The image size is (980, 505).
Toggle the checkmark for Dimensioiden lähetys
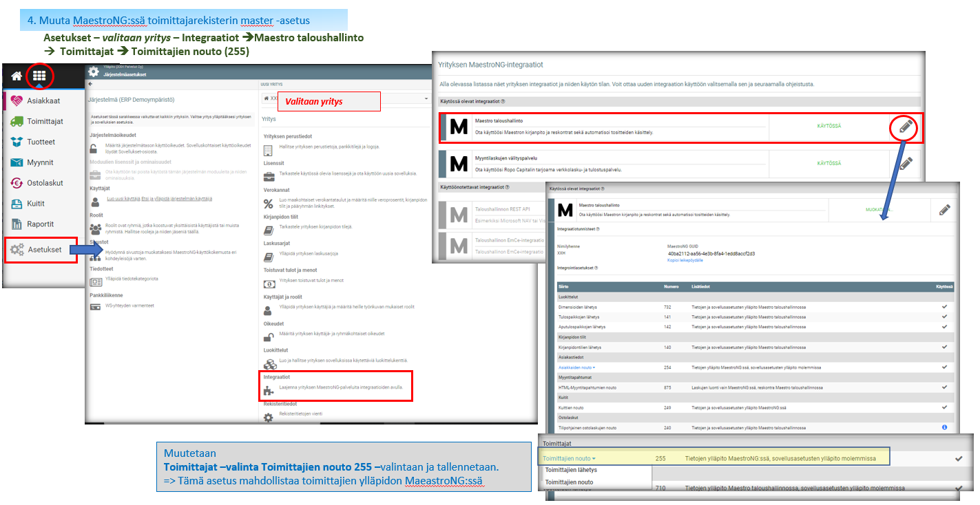pos(944,306)
